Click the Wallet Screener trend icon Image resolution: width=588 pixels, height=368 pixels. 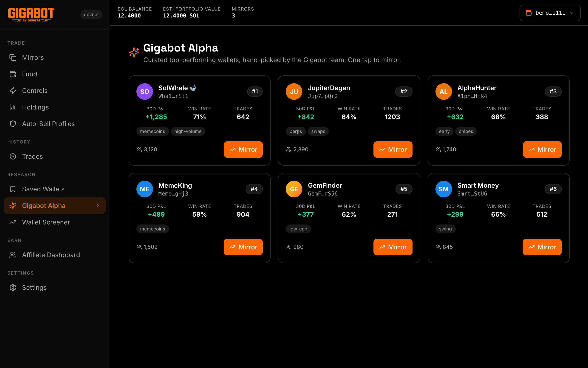(x=13, y=222)
